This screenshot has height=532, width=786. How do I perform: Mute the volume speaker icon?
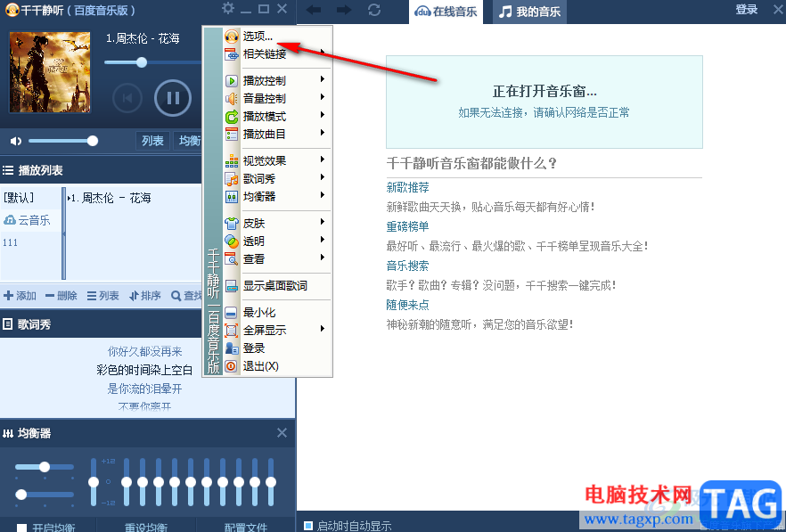[16, 141]
